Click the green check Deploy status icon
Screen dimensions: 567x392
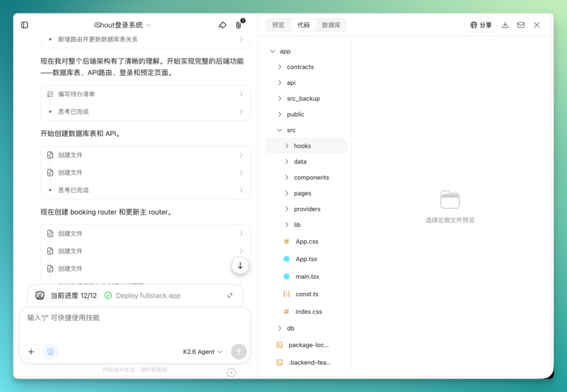pos(107,296)
